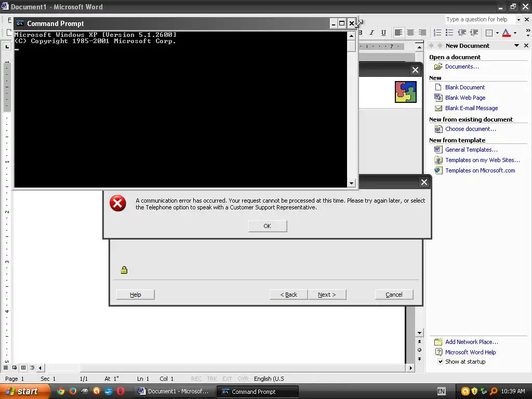Open the Start menu
532x399 pixels.
(x=25, y=391)
